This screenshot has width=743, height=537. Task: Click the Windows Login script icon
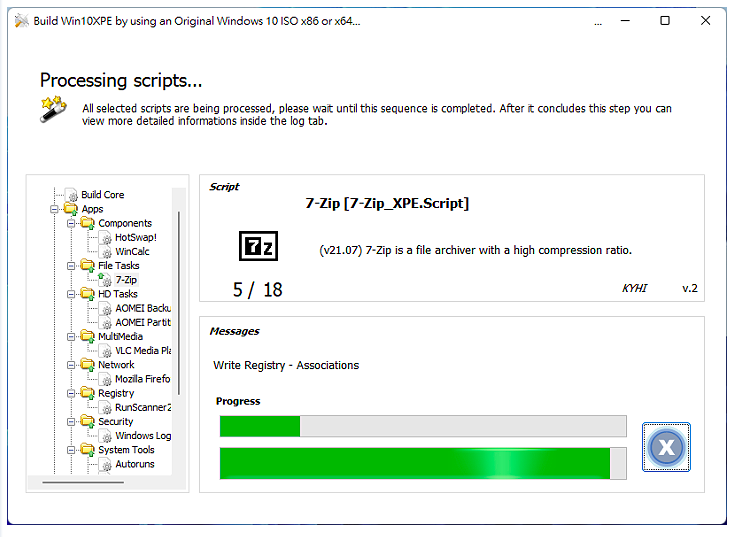(106, 436)
